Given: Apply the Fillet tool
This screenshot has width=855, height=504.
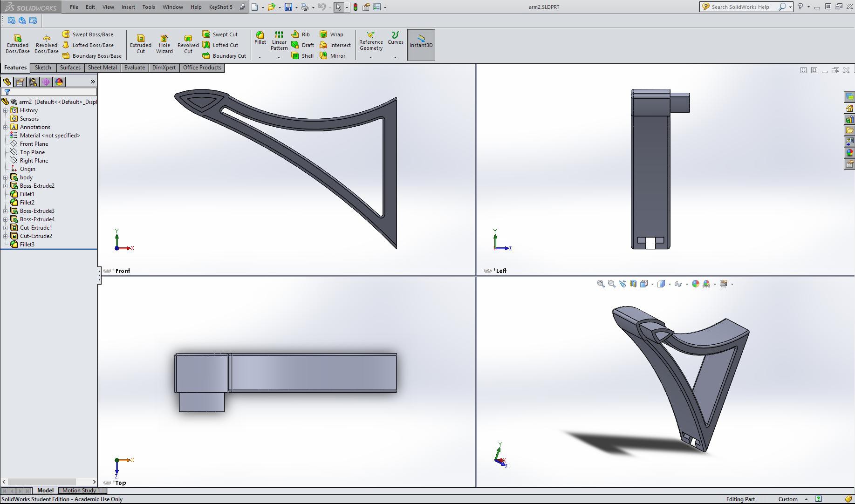Looking at the screenshot, I should (x=260, y=38).
